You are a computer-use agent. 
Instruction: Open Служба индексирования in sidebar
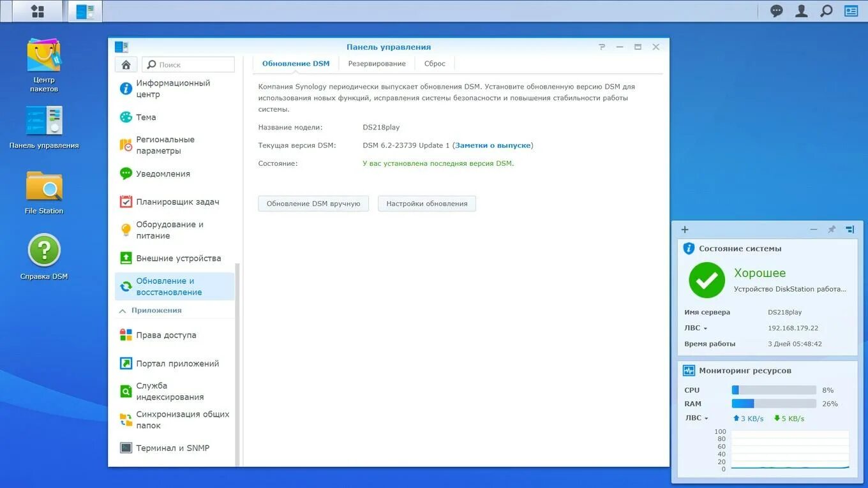click(175, 391)
